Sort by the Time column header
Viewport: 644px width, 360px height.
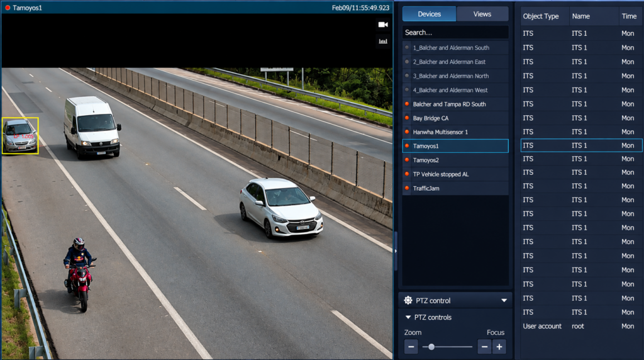point(629,16)
